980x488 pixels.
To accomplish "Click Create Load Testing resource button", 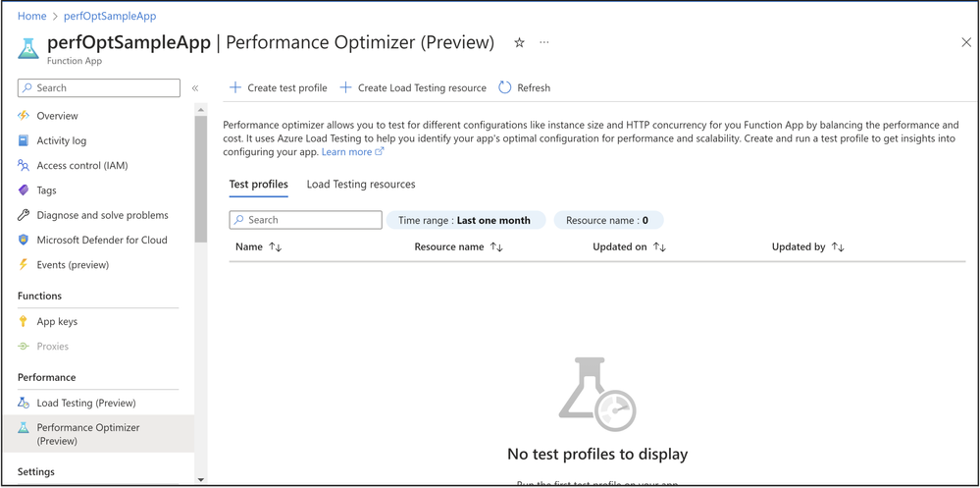I will pyautogui.click(x=413, y=87).
